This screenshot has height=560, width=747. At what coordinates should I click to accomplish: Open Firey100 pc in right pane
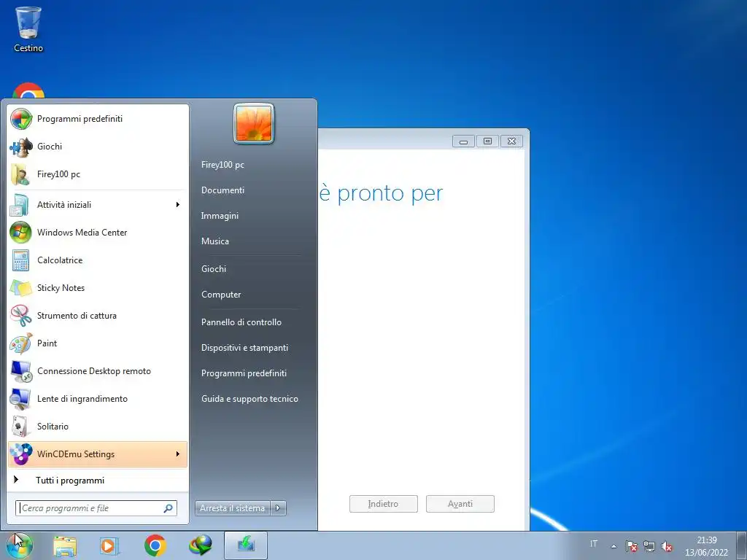222,165
